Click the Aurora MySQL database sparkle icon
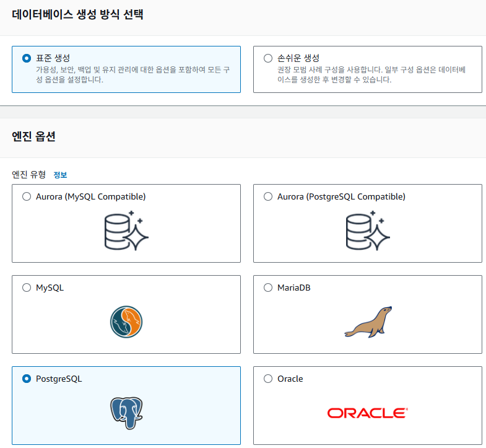This screenshot has width=486, height=448. 126,231
